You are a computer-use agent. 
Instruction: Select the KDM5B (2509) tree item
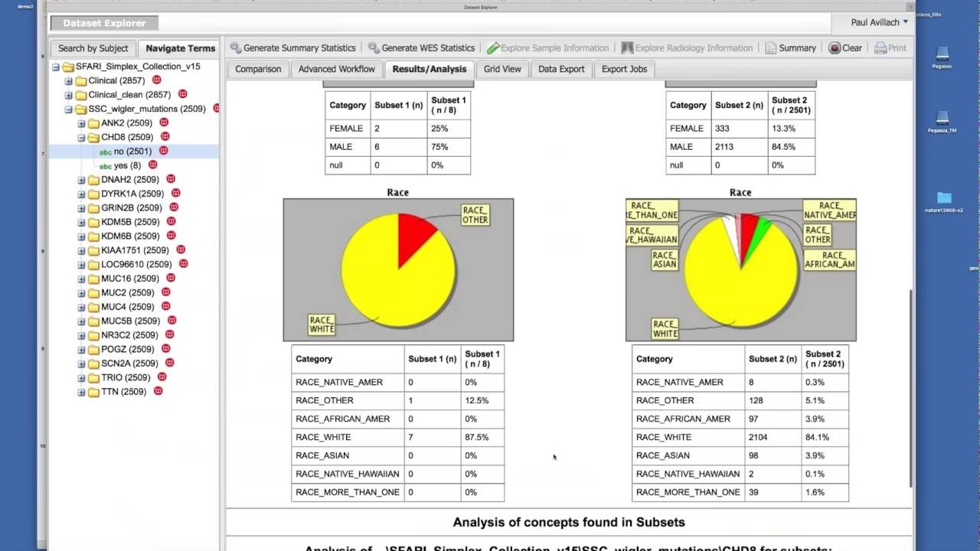click(130, 222)
